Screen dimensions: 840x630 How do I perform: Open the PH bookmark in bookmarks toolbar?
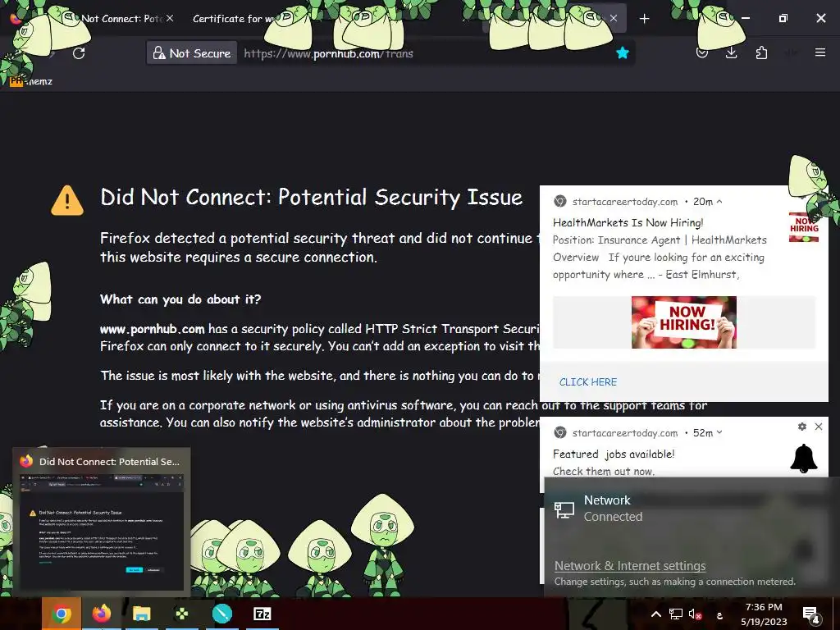point(31,81)
